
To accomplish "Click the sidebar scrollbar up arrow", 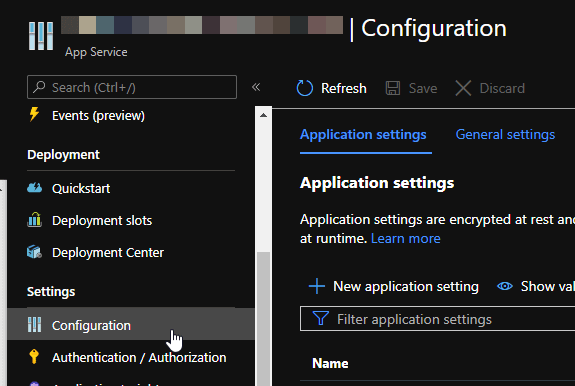I will [x=263, y=115].
